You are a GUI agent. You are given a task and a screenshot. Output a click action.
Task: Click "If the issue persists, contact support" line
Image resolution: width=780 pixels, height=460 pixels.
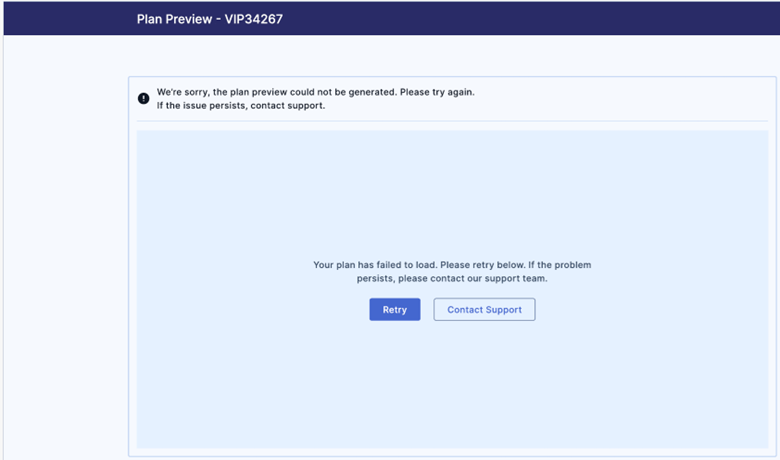pos(240,106)
